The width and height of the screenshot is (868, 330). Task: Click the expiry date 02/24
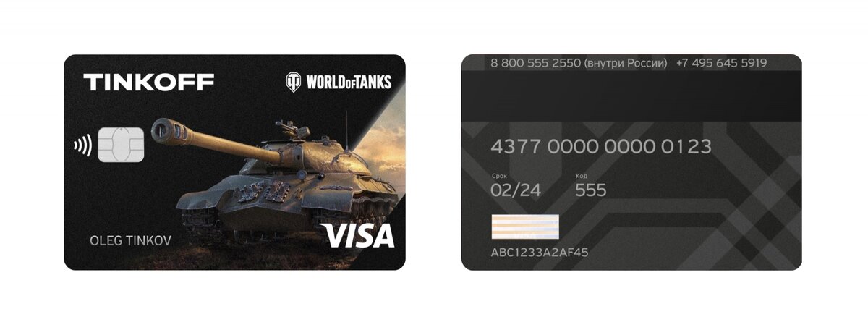pyautogui.click(x=516, y=190)
